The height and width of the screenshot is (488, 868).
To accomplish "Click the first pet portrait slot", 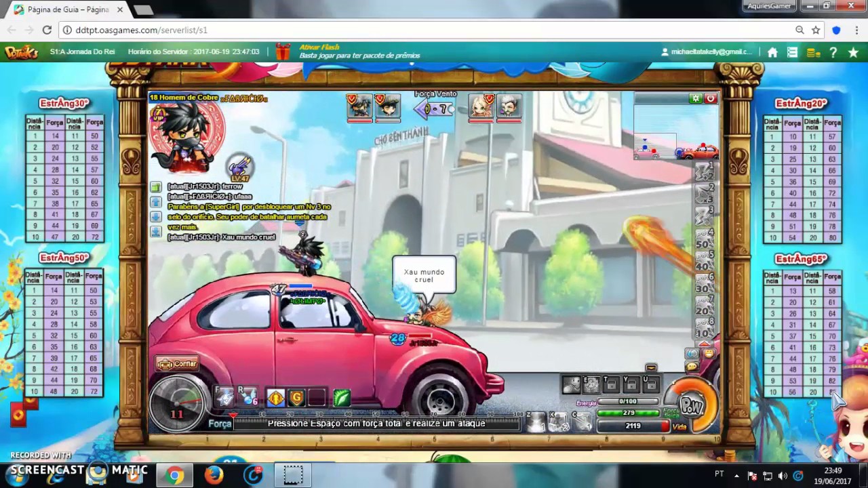I will [x=572, y=384].
